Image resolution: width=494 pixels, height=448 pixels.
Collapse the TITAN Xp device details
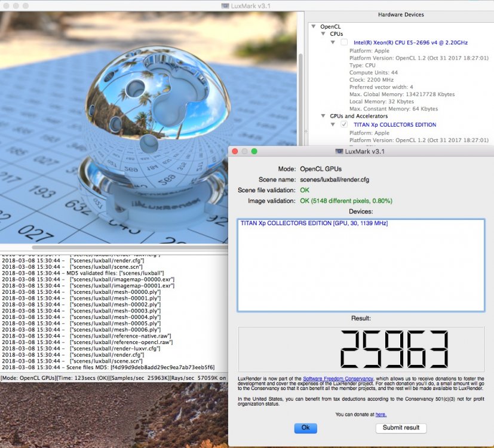[333, 124]
